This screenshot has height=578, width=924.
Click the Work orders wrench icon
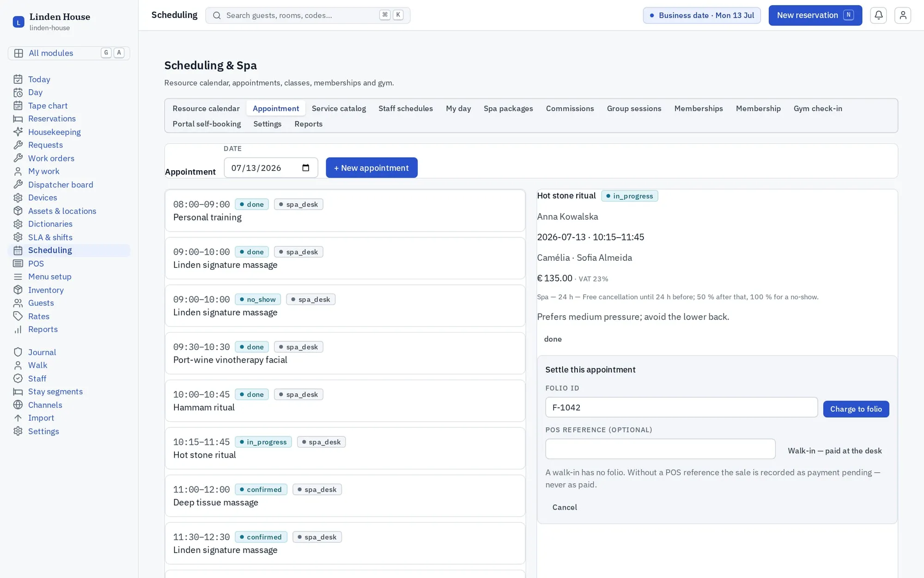pos(18,159)
